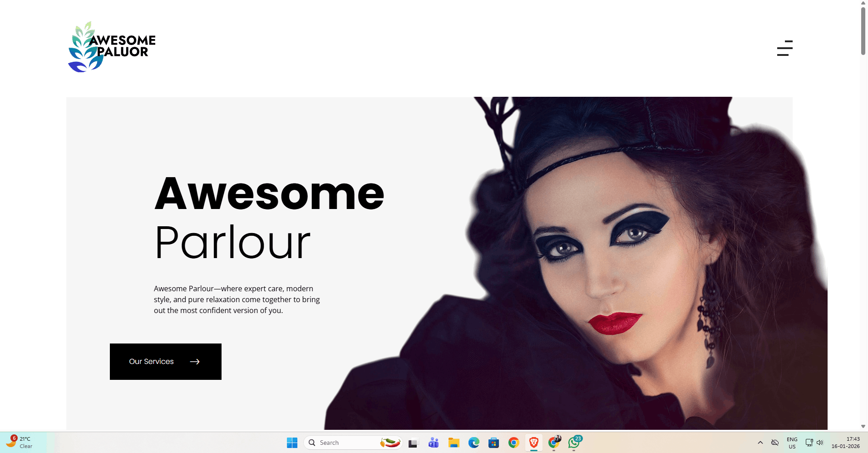Open WhatsApp with 23 unread notifications
The height and width of the screenshot is (453, 868).
pos(574,443)
